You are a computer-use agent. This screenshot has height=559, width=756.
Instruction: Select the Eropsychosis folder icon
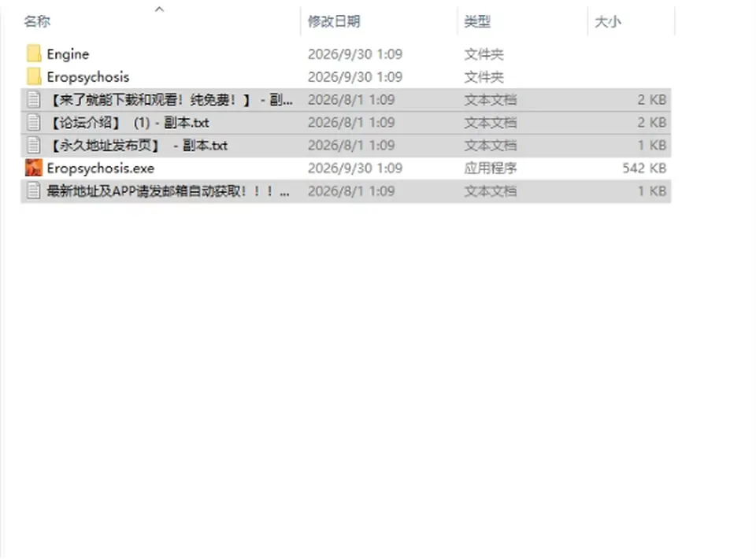[x=34, y=76]
